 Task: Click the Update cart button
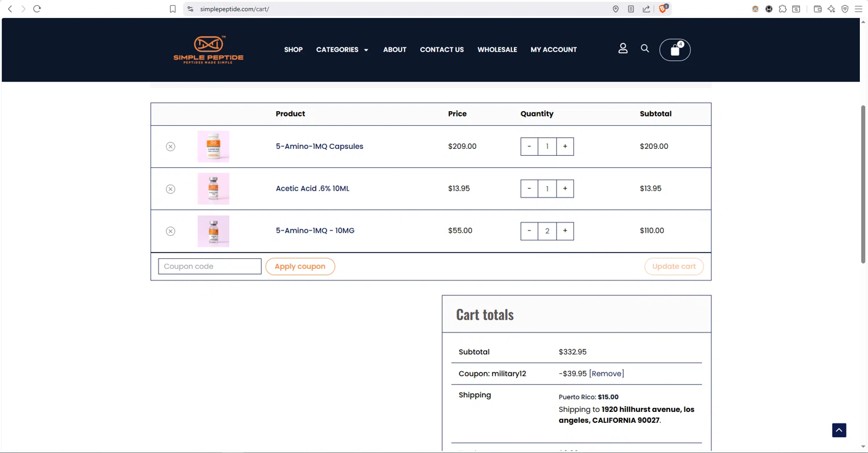tap(674, 266)
